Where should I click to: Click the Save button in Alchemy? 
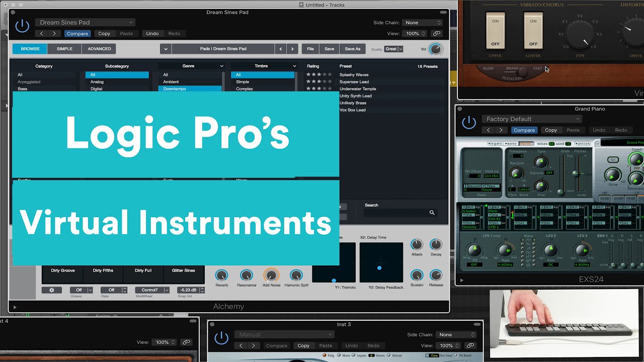click(x=329, y=49)
